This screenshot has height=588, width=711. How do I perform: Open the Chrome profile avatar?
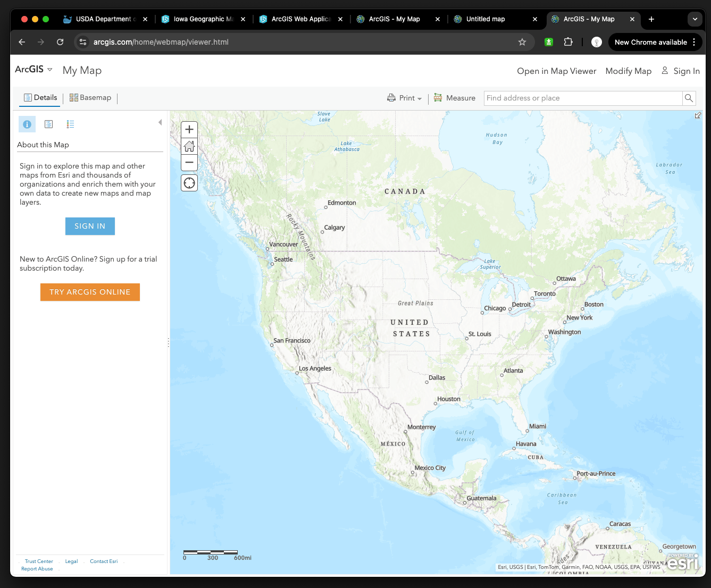pyautogui.click(x=597, y=42)
